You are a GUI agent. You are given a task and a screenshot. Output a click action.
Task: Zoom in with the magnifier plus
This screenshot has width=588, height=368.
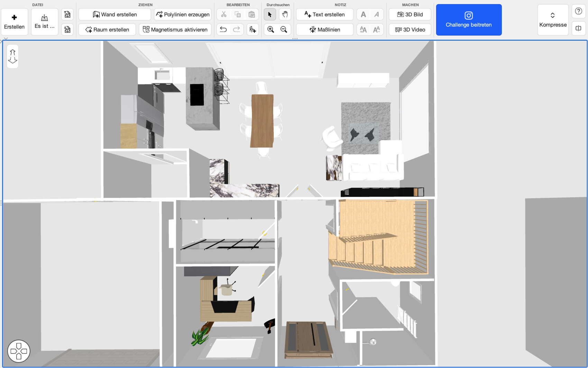click(x=270, y=30)
